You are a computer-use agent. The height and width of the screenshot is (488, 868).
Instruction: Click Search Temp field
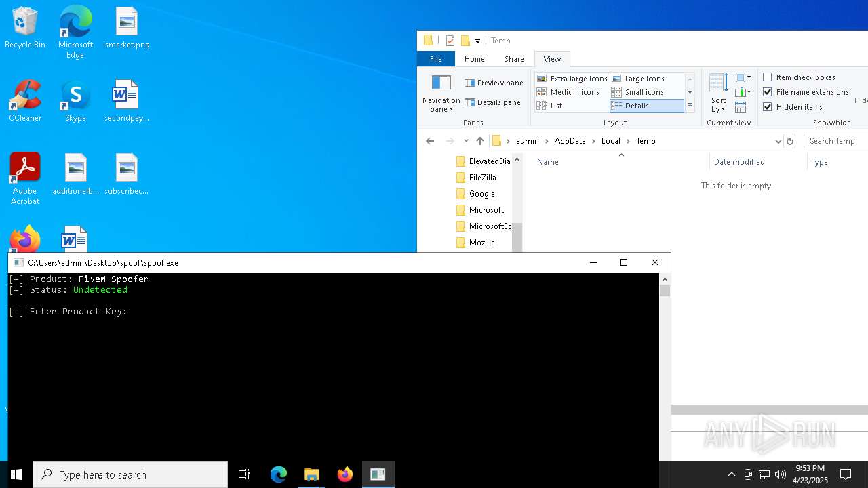(x=836, y=141)
